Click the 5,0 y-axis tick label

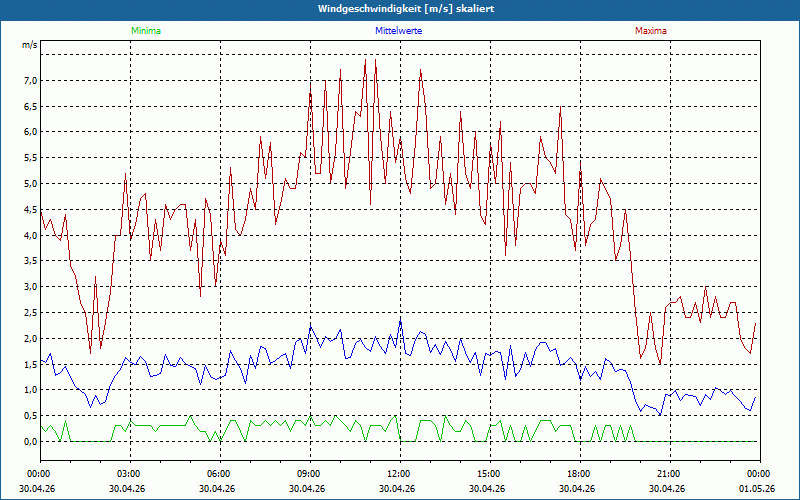click(x=30, y=184)
